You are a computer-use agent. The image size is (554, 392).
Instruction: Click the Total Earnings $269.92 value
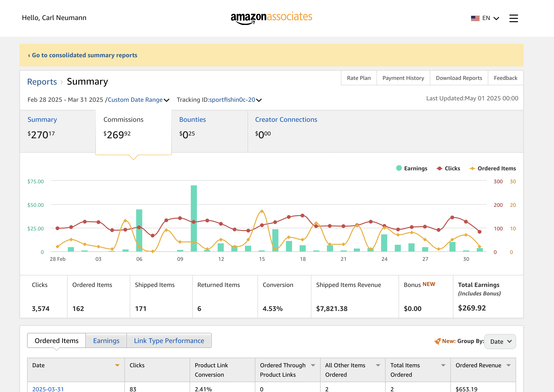pos(472,308)
